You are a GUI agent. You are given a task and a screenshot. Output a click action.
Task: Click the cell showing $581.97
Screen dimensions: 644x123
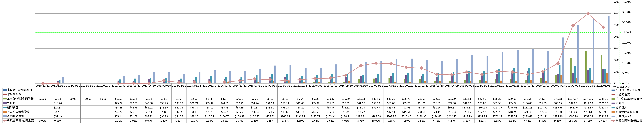[x=603, y=116]
